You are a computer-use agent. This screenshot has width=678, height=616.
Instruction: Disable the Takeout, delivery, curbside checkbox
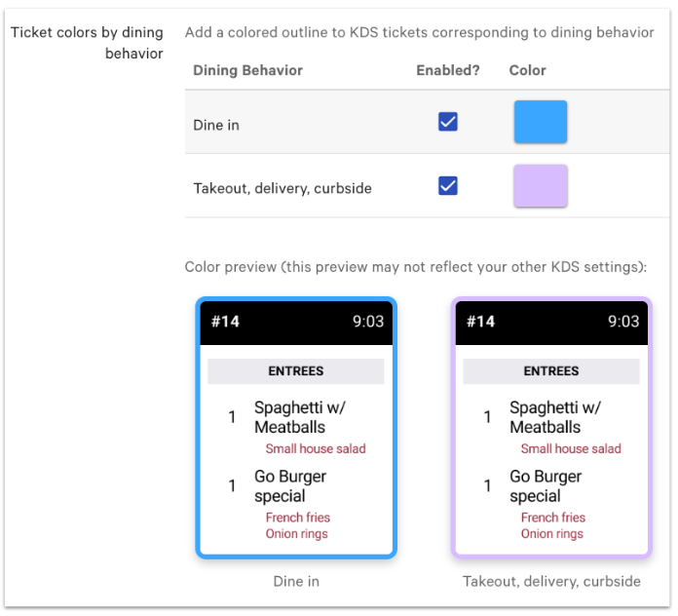tap(448, 185)
